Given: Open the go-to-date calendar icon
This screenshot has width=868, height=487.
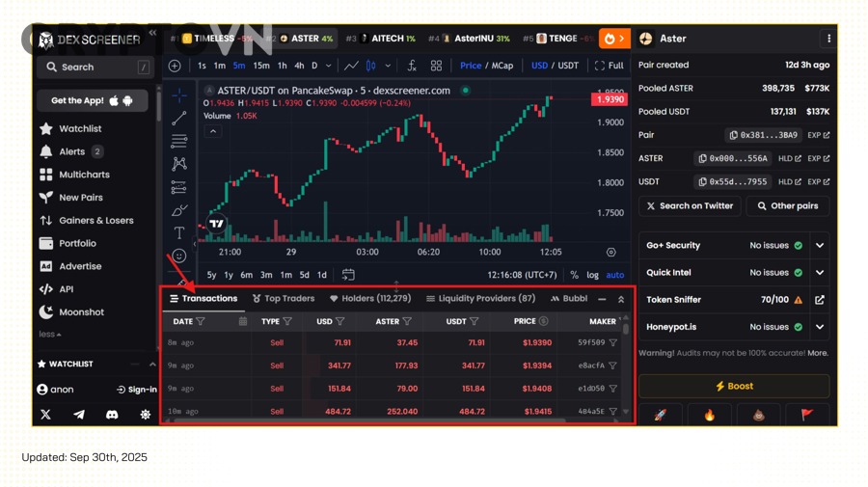Looking at the screenshot, I should (348, 275).
